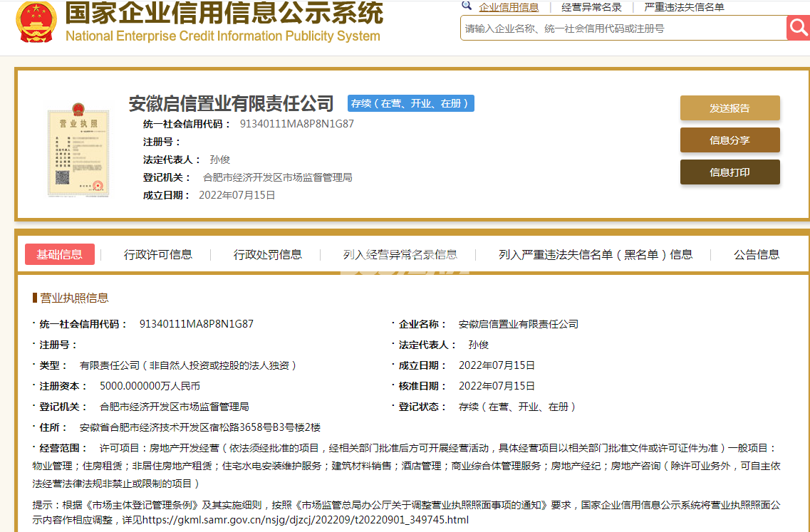Open the 行政处罚信息 tab
The image size is (810, 532).
[x=268, y=254]
